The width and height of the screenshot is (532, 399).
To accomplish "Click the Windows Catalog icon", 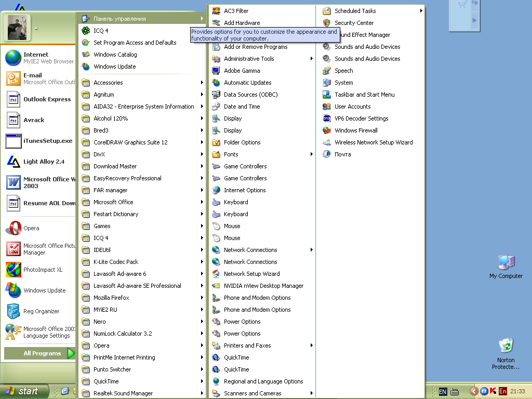I will [86, 55].
